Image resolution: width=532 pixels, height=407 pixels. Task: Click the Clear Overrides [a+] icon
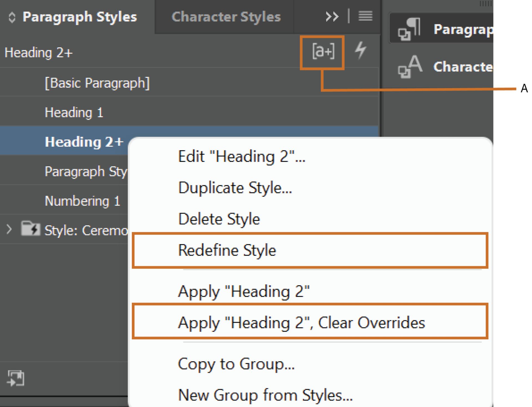coord(323,51)
